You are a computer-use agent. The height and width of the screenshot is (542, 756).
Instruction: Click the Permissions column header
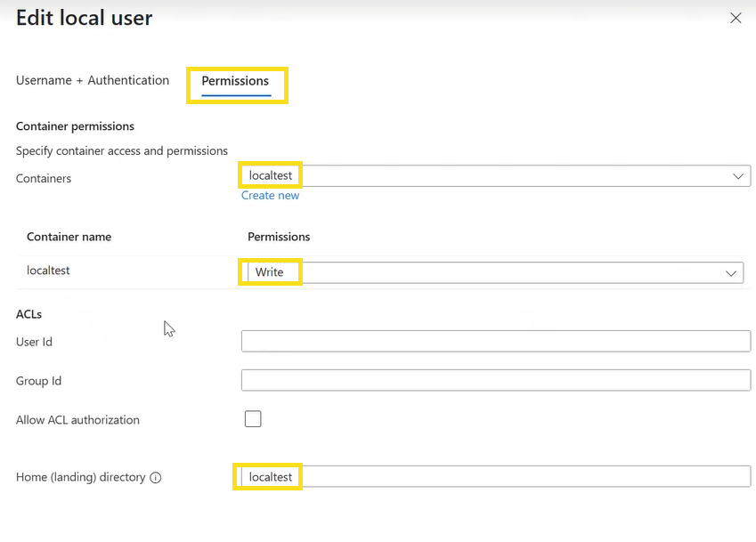pyautogui.click(x=279, y=237)
